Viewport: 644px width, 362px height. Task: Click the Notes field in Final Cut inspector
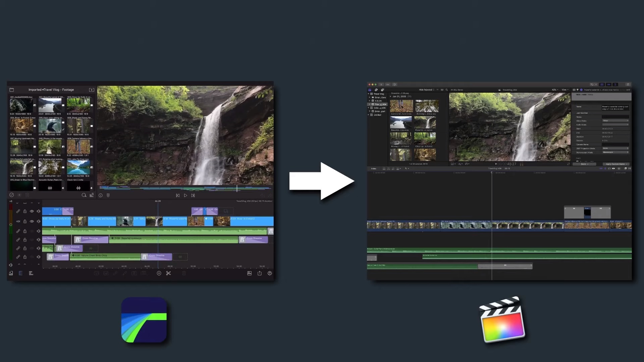click(615, 117)
